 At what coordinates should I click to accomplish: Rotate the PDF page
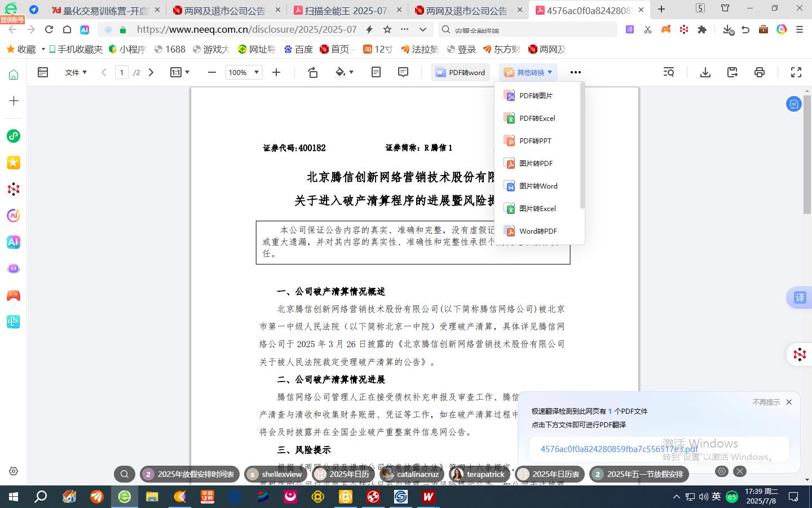coord(313,72)
